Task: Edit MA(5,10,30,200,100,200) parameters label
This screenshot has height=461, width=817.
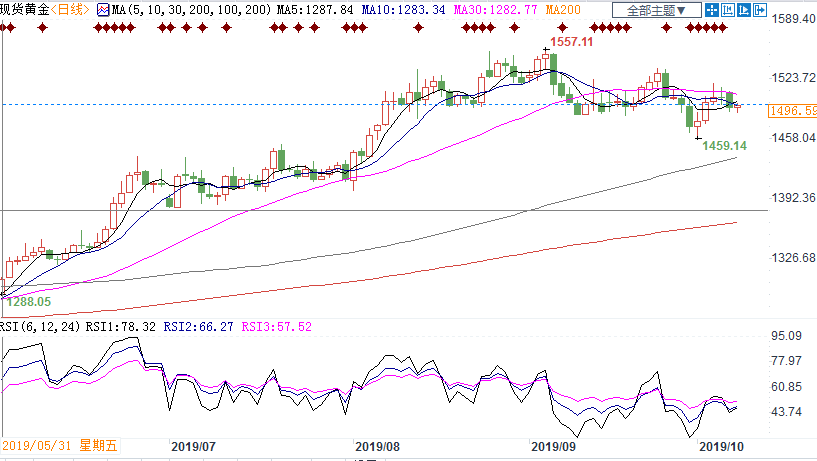Action: pos(191,10)
